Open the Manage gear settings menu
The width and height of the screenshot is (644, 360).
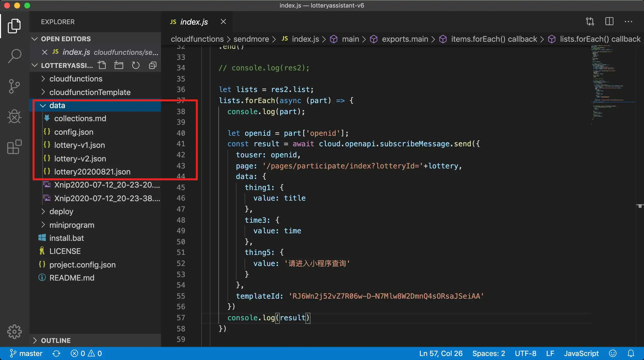point(14,332)
